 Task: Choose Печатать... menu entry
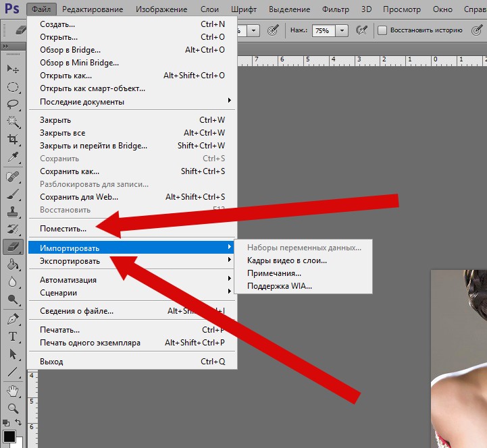pos(132,329)
